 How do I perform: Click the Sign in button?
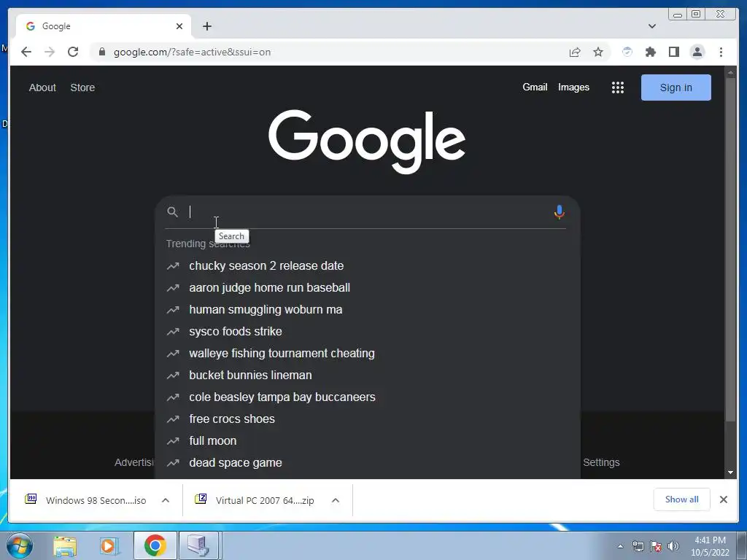[676, 87]
